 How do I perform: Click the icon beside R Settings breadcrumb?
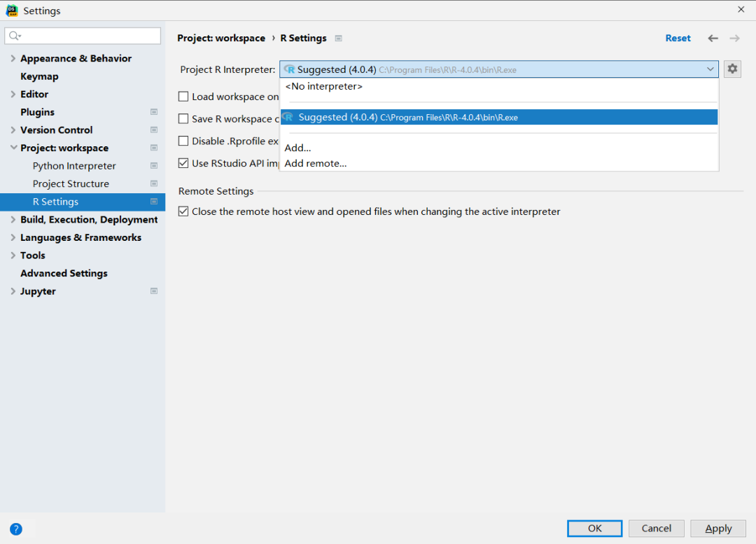tap(339, 39)
